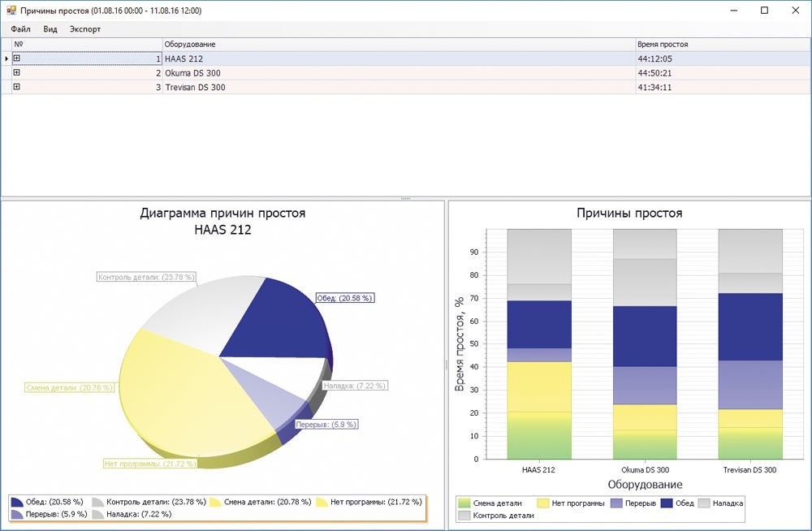The height and width of the screenshot is (531, 812).
Task: Open the Вид menu
Action: (x=50, y=29)
